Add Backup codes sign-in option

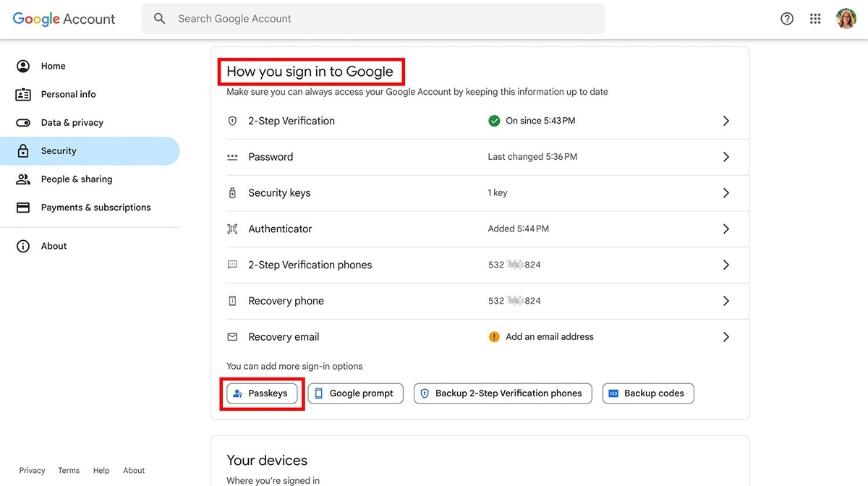647,393
